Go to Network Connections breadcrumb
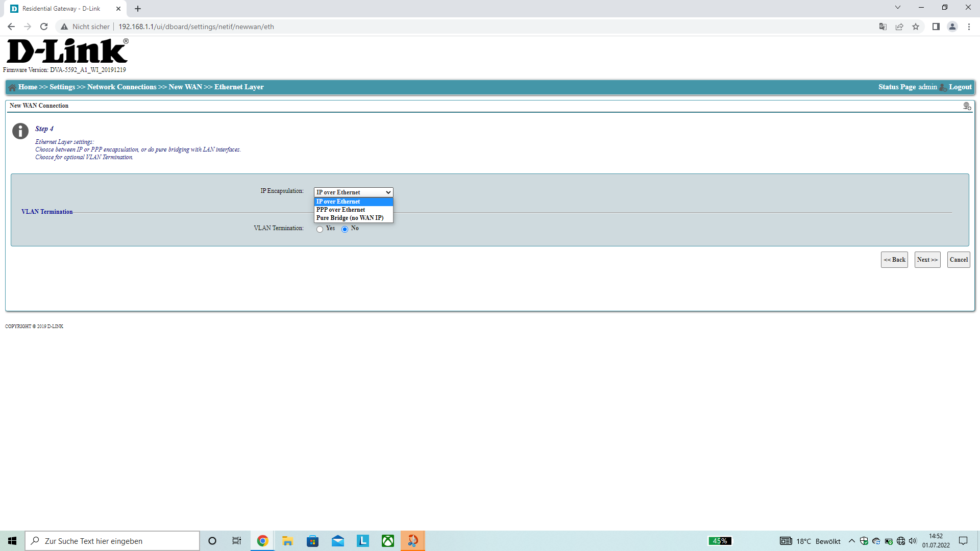The image size is (980, 551). pos(121,87)
